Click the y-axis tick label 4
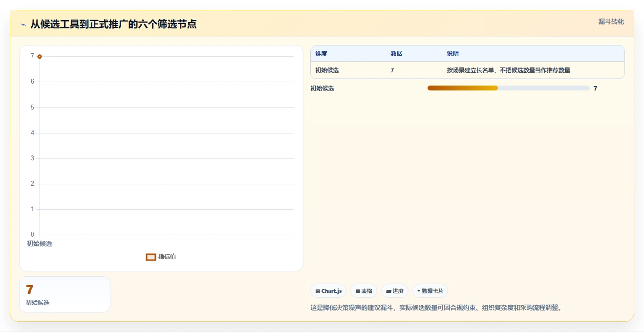The height and width of the screenshot is (332, 644). (x=32, y=133)
